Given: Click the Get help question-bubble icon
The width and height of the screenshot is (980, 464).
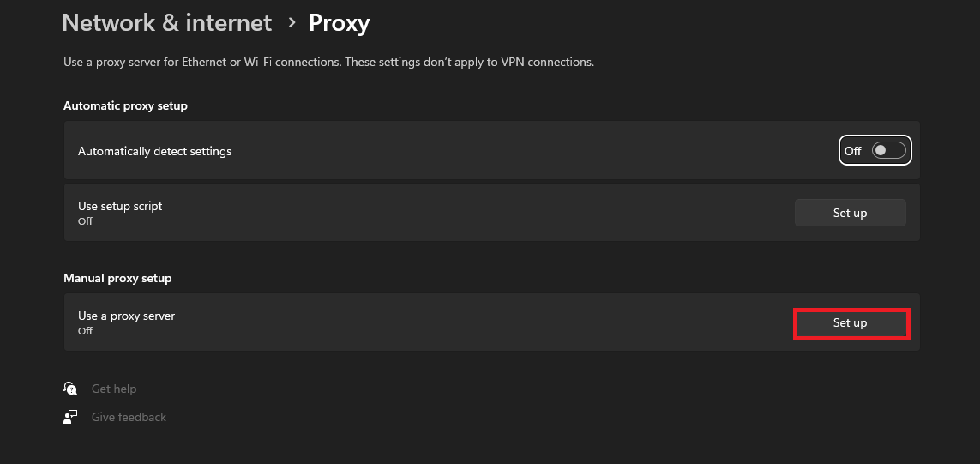Looking at the screenshot, I should (x=70, y=389).
